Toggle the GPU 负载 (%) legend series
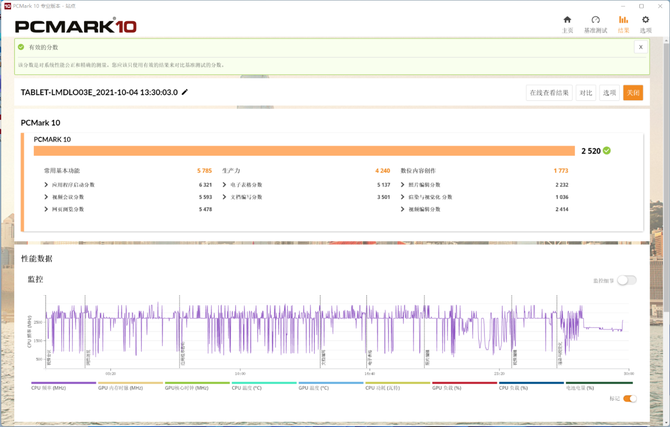 pyautogui.click(x=464, y=386)
